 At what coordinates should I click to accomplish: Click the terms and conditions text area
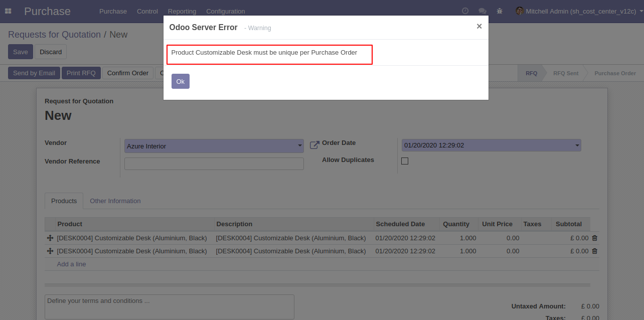pyautogui.click(x=170, y=307)
